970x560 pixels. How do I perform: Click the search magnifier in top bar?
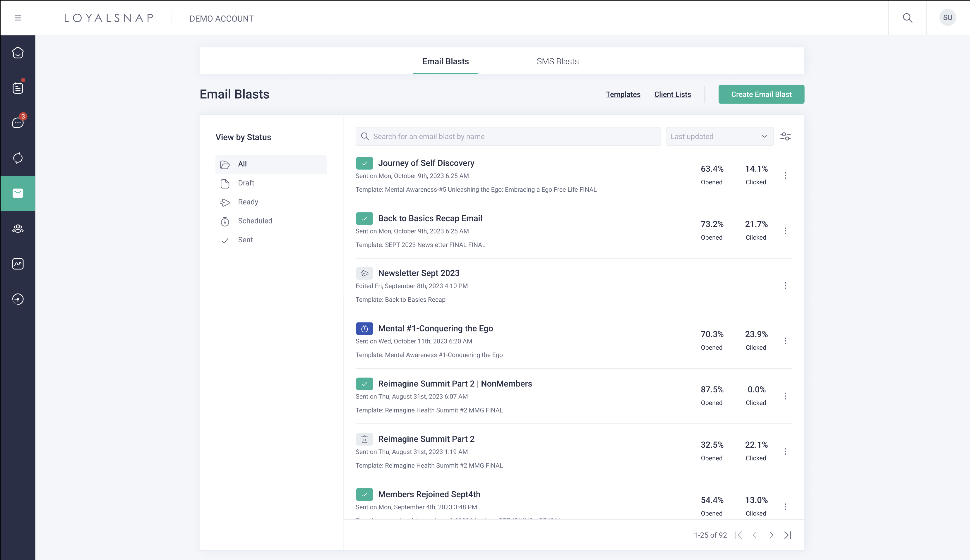point(907,18)
